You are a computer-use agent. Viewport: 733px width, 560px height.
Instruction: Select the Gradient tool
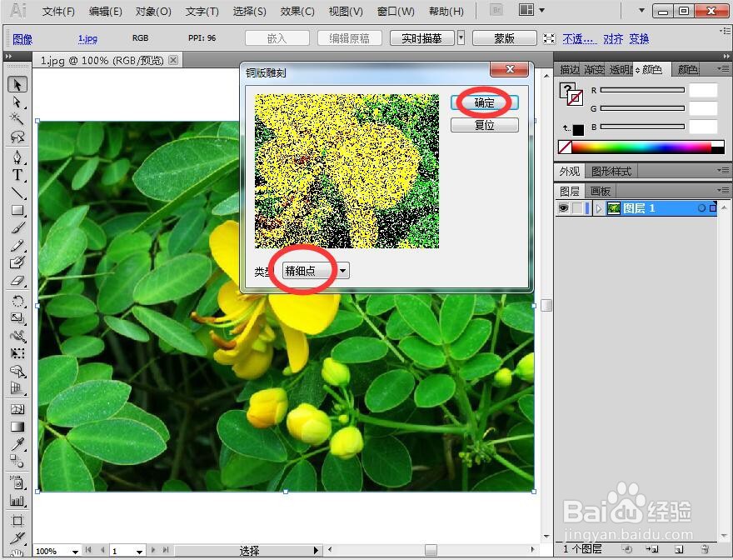click(17, 427)
